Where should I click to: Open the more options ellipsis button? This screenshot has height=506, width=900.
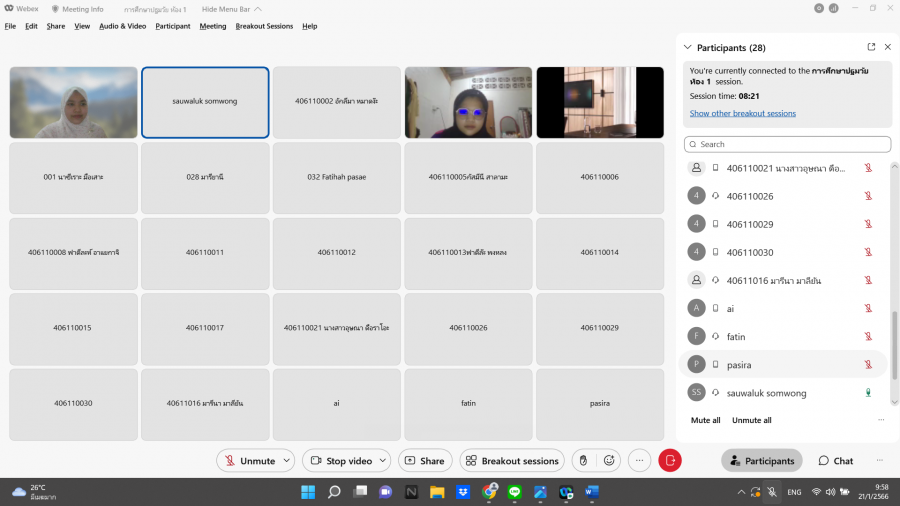click(639, 461)
